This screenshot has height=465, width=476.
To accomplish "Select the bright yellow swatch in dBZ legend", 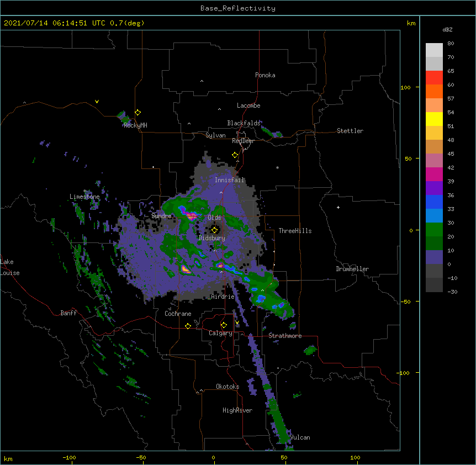I will pyautogui.click(x=434, y=119).
